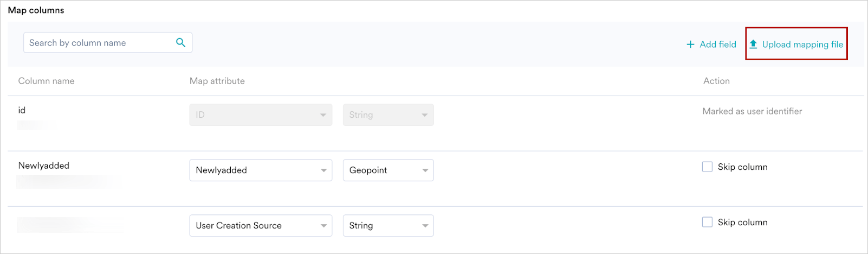Click the plus icon beside Add field
The width and height of the screenshot is (868, 254).
[x=690, y=45]
